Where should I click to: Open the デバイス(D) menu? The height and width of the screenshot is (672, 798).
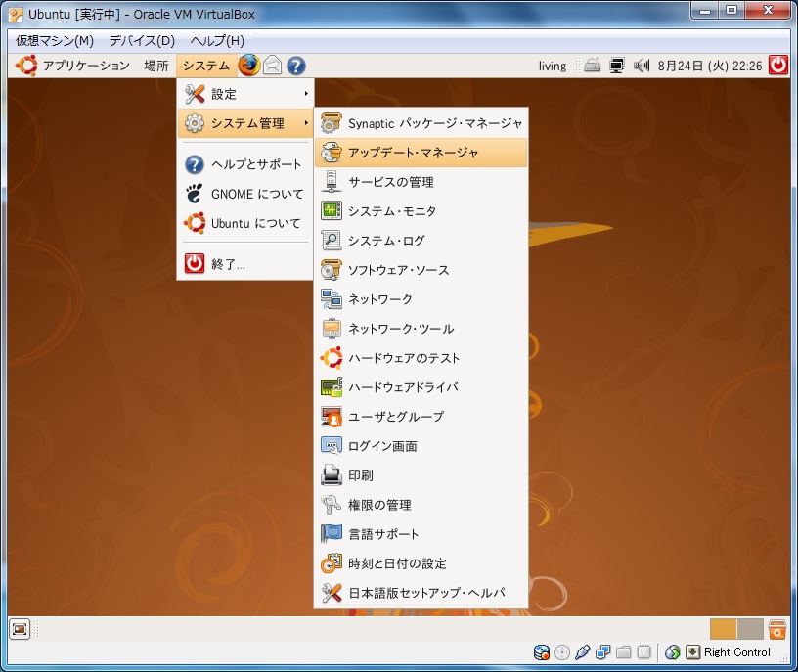click(x=142, y=41)
